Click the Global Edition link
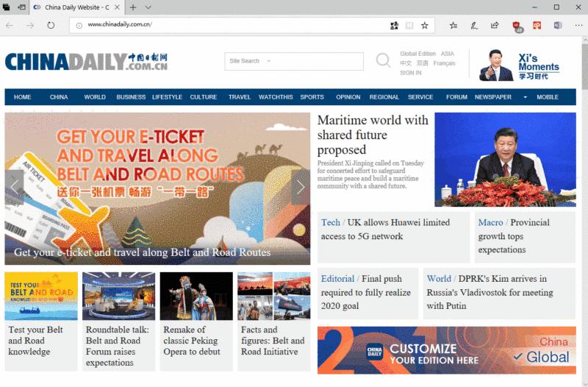This screenshot has width=588, height=387. click(417, 54)
